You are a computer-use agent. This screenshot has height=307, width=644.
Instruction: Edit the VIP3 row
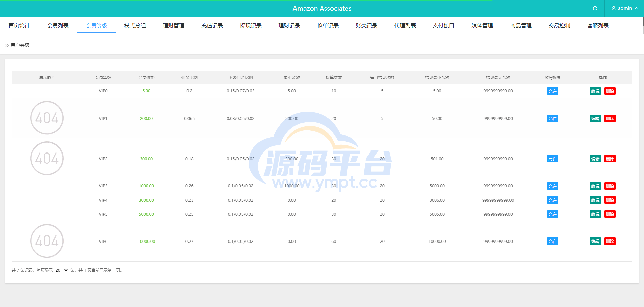point(595,186)
